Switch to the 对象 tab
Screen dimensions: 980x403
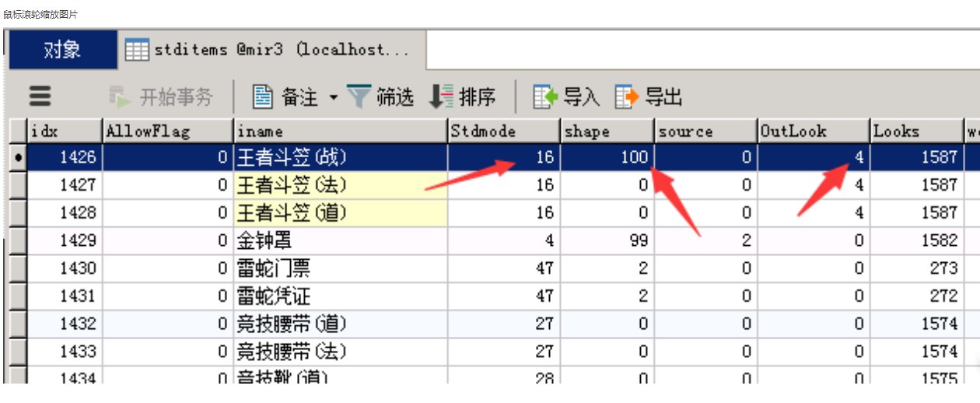pos(62,50)
